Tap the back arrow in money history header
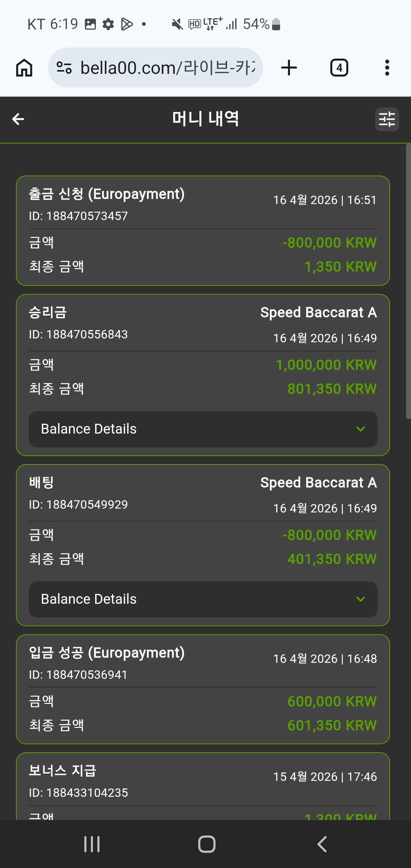This screenshot has height=868, width=411. point(18,119)
